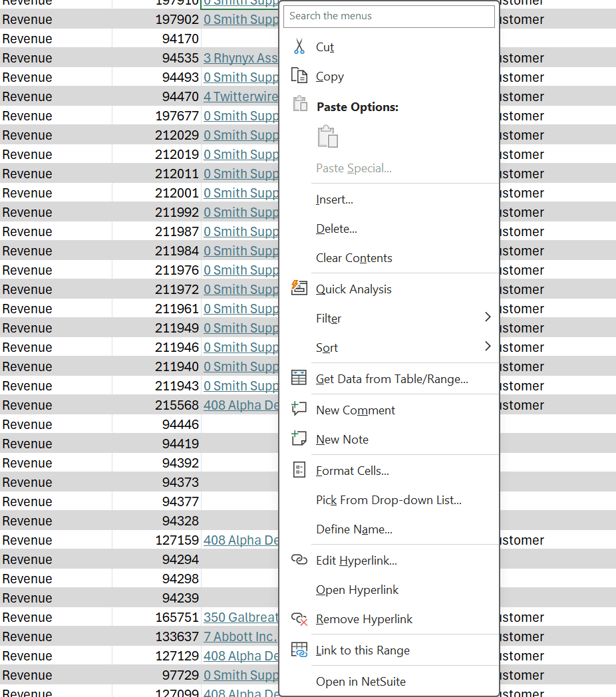Select cell with value 212029
Image resolution: width=616 pixels, height=697 pixels.
pos(156,135)
